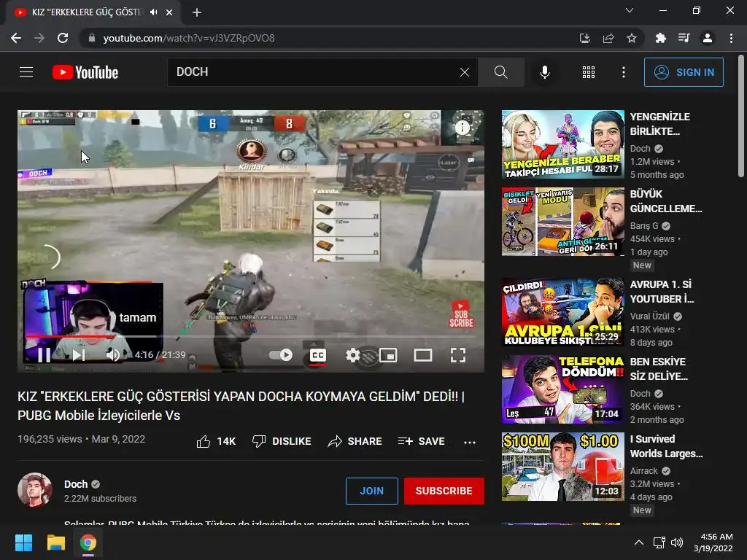Viewport: 747px width, 560px height.
Task: Click the page vertical scrollbar
Action: click(741, 116)
